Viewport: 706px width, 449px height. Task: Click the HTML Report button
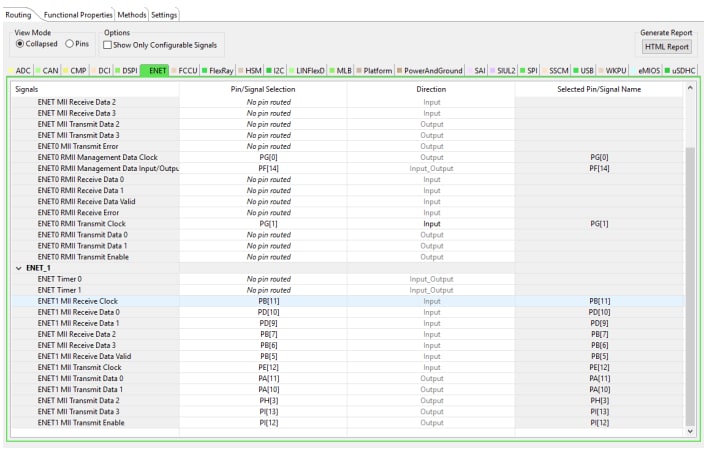(x=666, y=46)
